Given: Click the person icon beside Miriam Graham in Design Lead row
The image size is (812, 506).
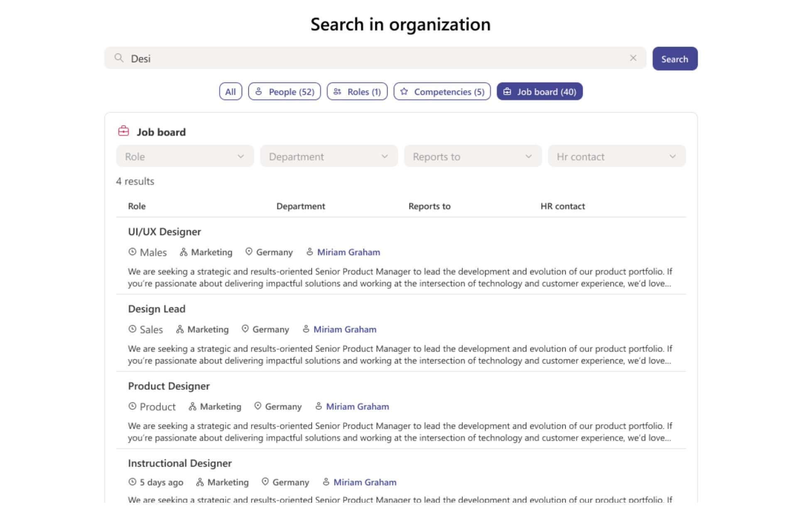Looking at the screenshot, I should click(x=306, y=329).
